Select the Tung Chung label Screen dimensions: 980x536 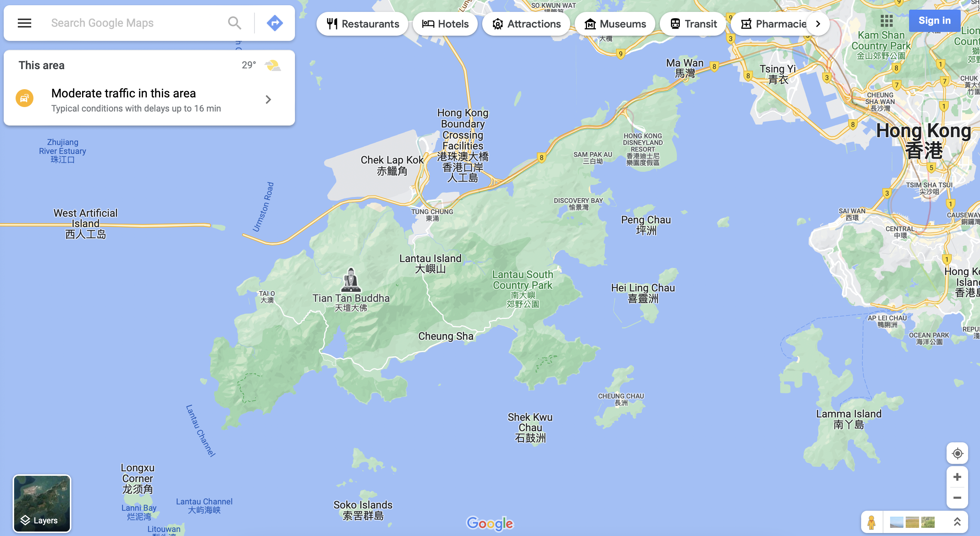432,215
